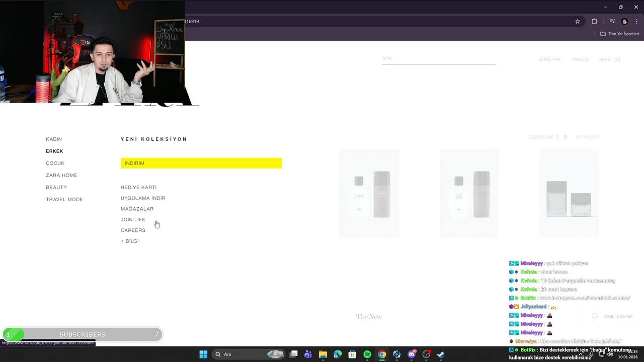The width and height of the screenshot is (644, 362).
Task: Open the SEPET [0] shopping cart
Action: point(609,59)
